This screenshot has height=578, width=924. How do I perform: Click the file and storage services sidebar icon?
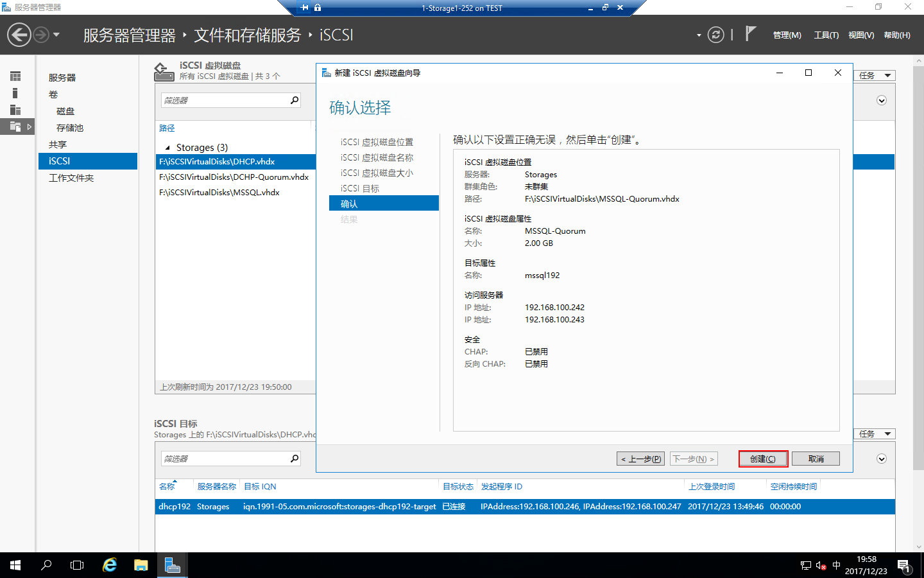pyautogui.click(x=15, y=127)
